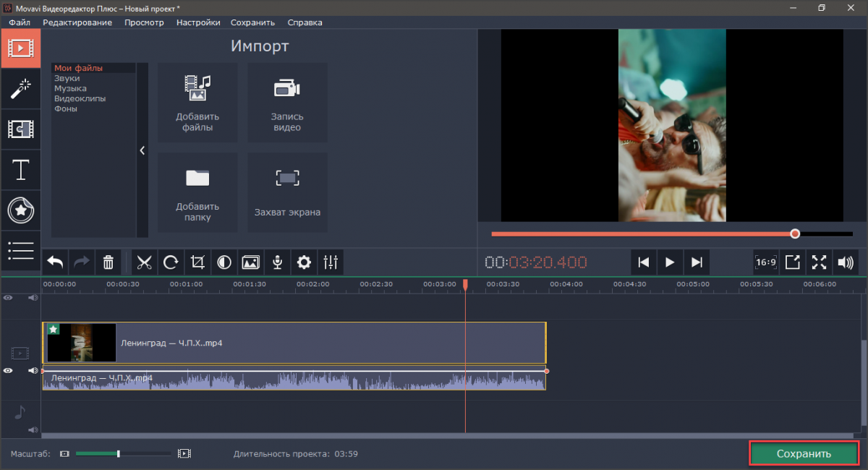This screenshot has height=470, width=868.
Task: Zoom out timeline with small frame icon
Action: (x=64, y=453)
